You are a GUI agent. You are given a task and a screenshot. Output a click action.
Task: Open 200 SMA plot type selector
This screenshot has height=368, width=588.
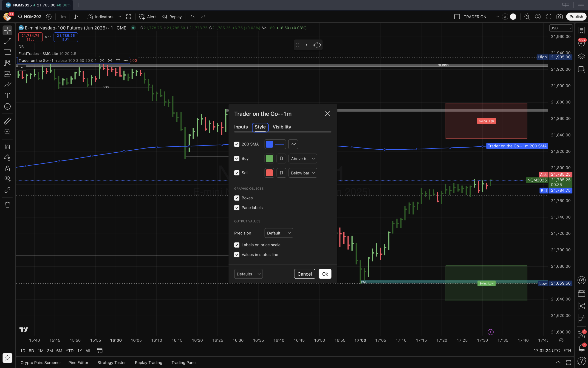tap(293, 144)
